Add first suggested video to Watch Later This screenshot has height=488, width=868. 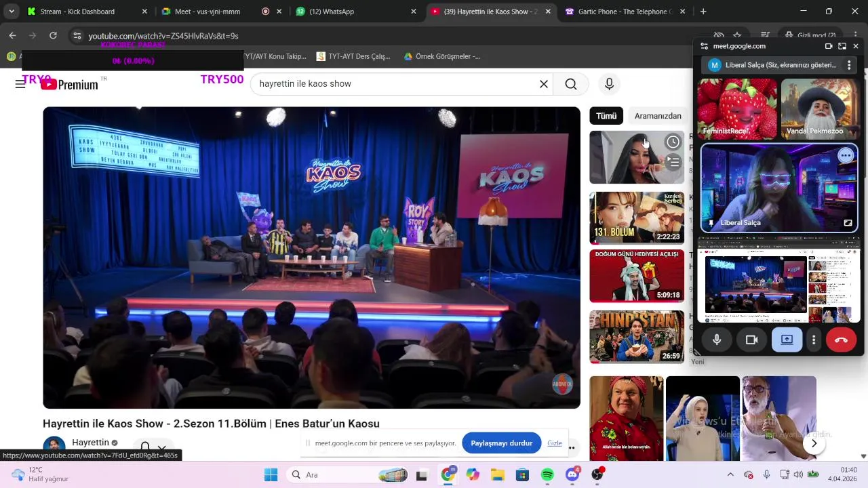[673, 142]
